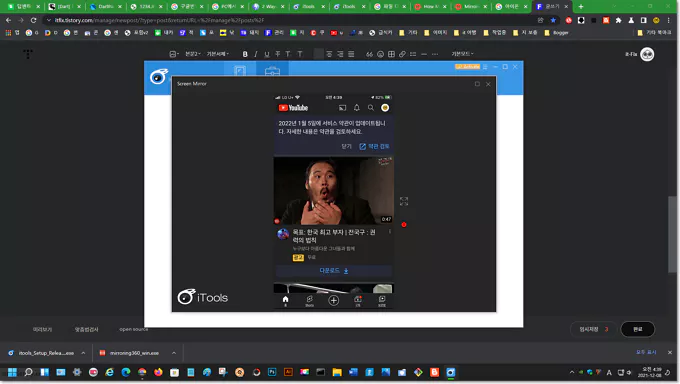Image resolution: width=680 pixels, height=384 pixels.
Task: Open YouTube account avatar in mirrored phone
Action: click(x=385, y=108)
